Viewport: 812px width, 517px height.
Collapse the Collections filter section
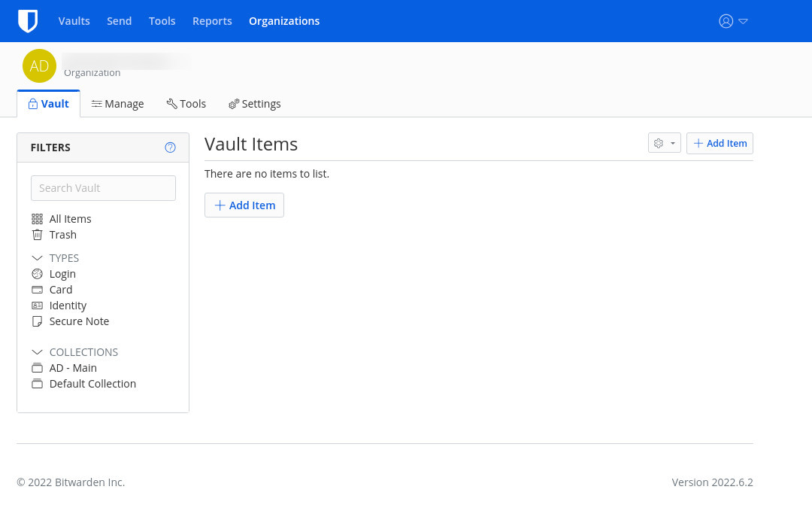(38, 352)
